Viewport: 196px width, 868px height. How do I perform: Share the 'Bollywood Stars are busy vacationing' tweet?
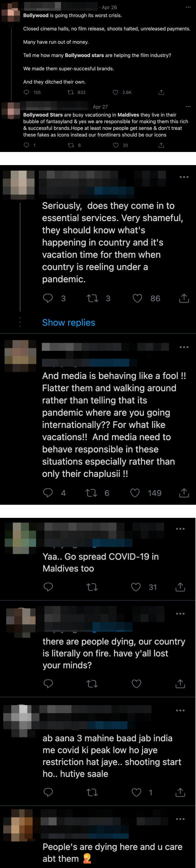point(161,145)
